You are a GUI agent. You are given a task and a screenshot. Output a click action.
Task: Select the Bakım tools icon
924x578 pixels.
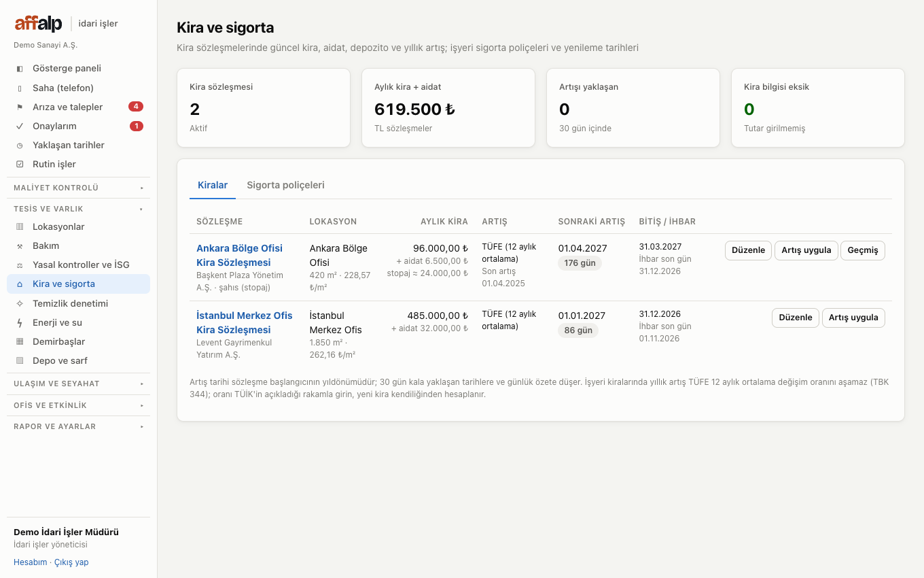tap(20, 245)
